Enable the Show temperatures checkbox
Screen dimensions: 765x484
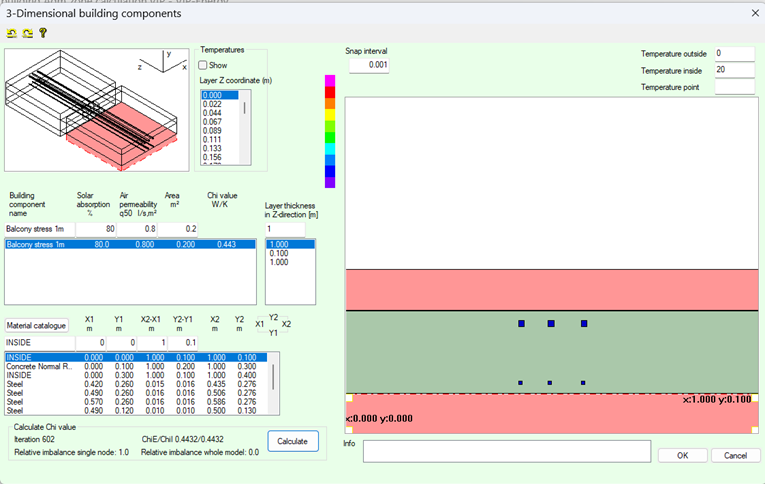click(x=204, y=65)
